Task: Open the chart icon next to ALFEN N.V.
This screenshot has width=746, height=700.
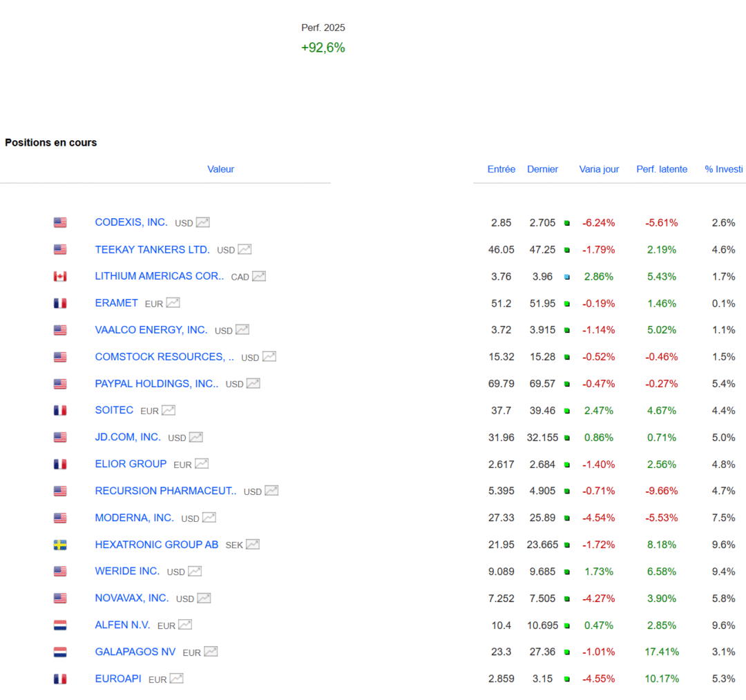Action: coord(185,625)
